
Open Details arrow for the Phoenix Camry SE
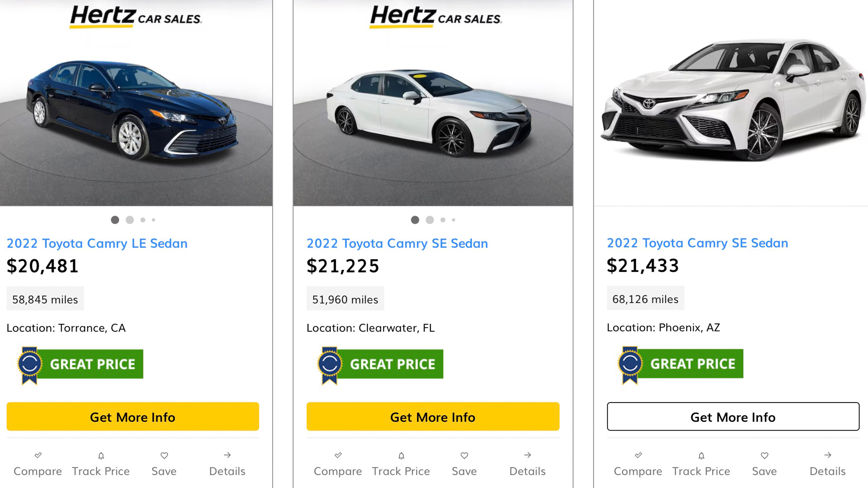coord(828,455)
